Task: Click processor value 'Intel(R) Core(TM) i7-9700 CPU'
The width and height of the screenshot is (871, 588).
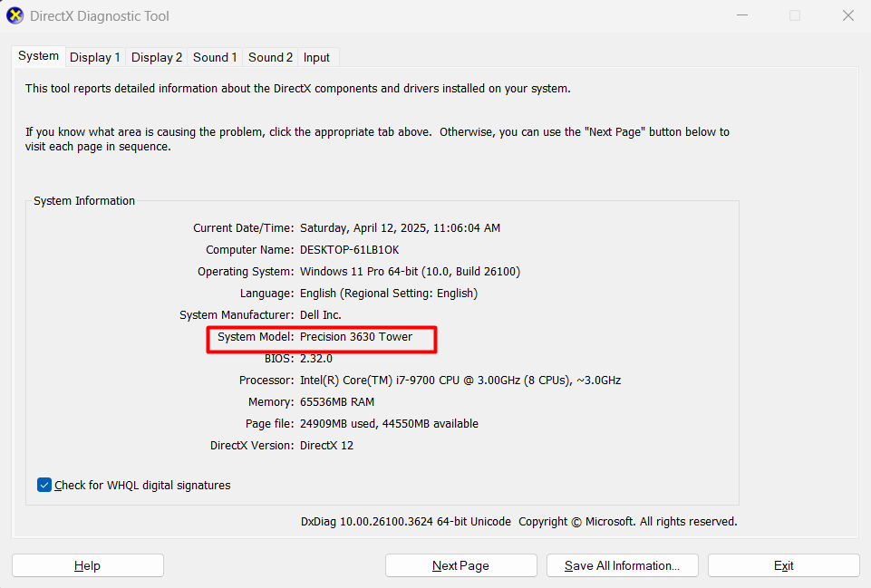Action: click(380, 381)
